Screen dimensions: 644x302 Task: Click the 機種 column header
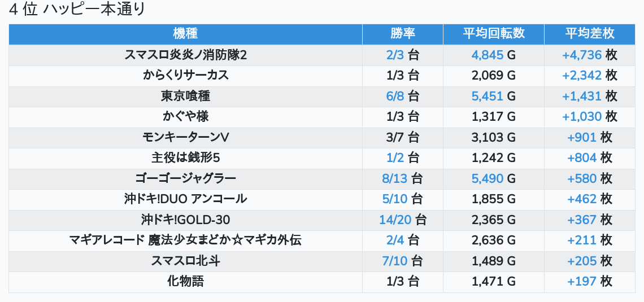tap(185, 33)
